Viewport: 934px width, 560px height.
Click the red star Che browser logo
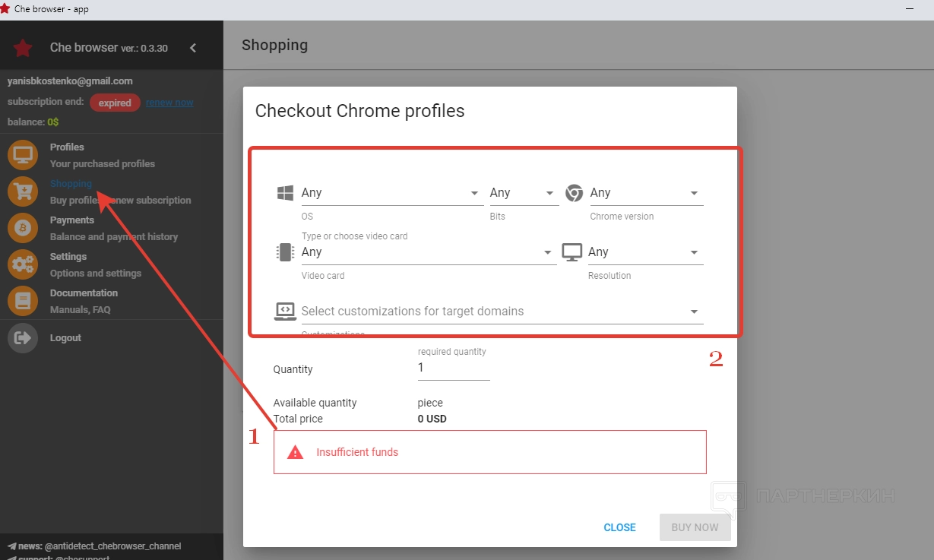[23, 48]
